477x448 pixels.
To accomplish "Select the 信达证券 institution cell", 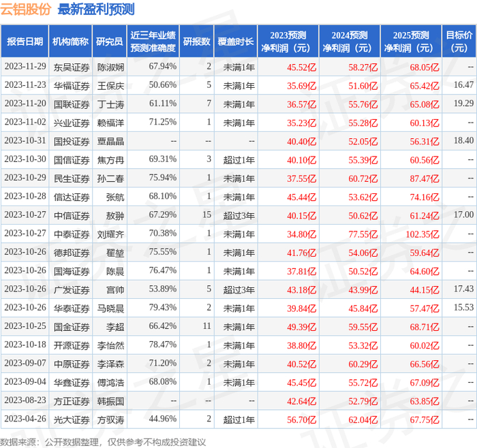I will pos(72,197).
